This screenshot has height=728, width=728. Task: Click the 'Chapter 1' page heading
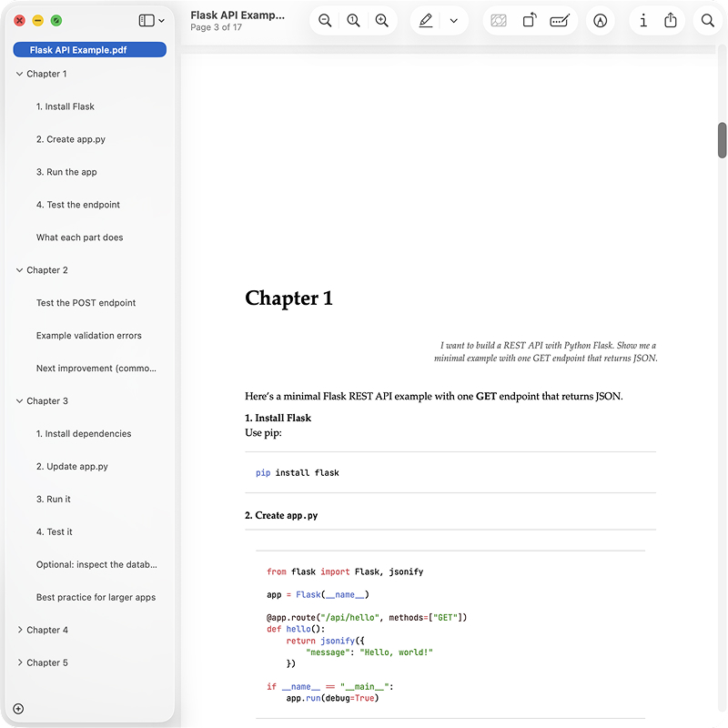[288, 298]
